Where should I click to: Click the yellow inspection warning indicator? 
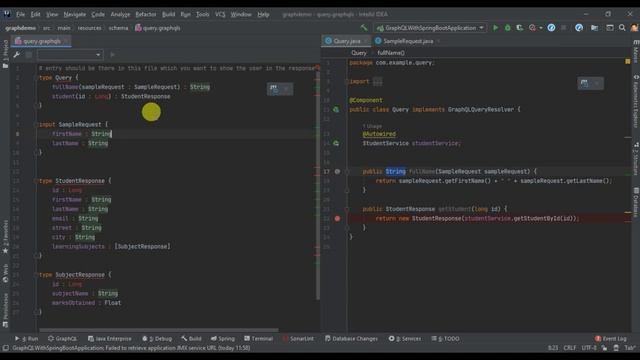[x=627, y=62]
